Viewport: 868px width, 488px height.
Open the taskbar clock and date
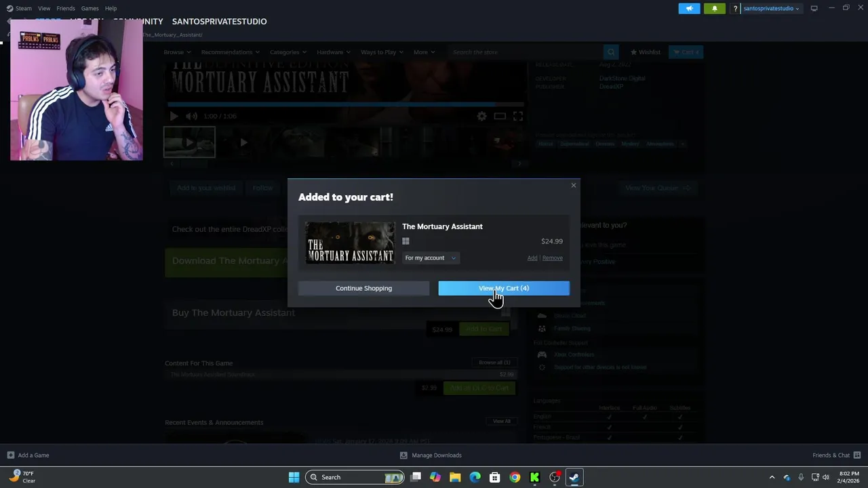tap(849, 477)
